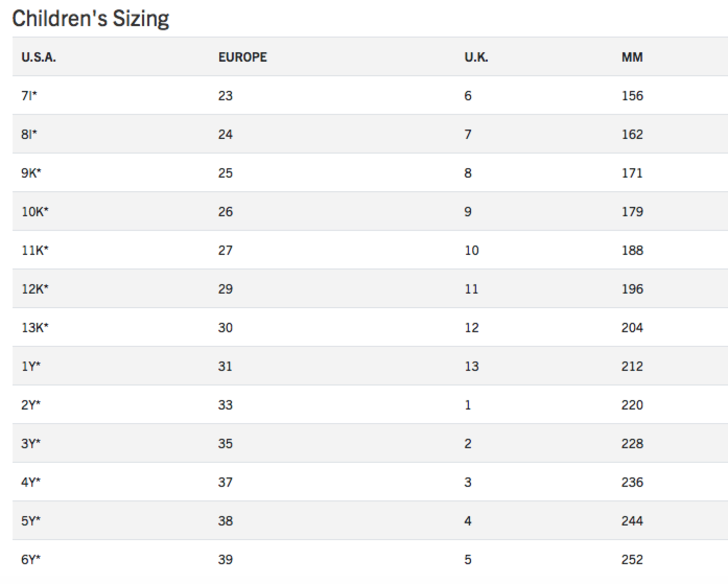Select the 11K* size cell
This screenshot has height=584, width=728.
[34, 250]
